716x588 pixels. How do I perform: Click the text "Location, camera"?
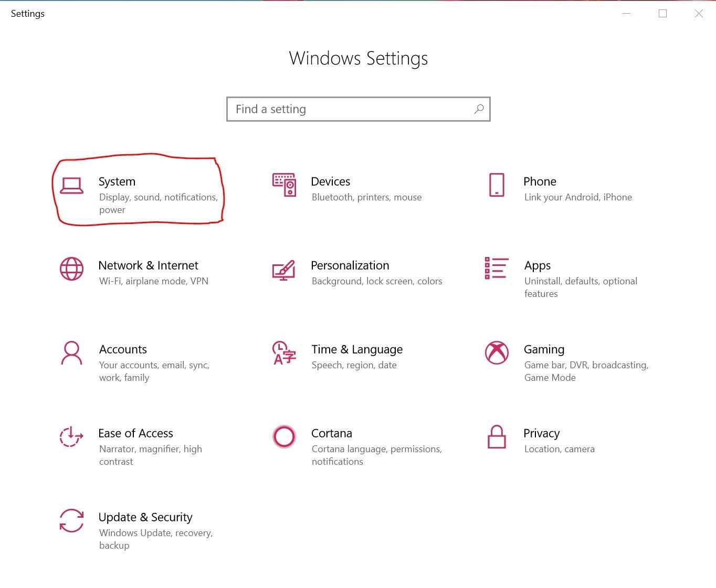tap(560, 449)
